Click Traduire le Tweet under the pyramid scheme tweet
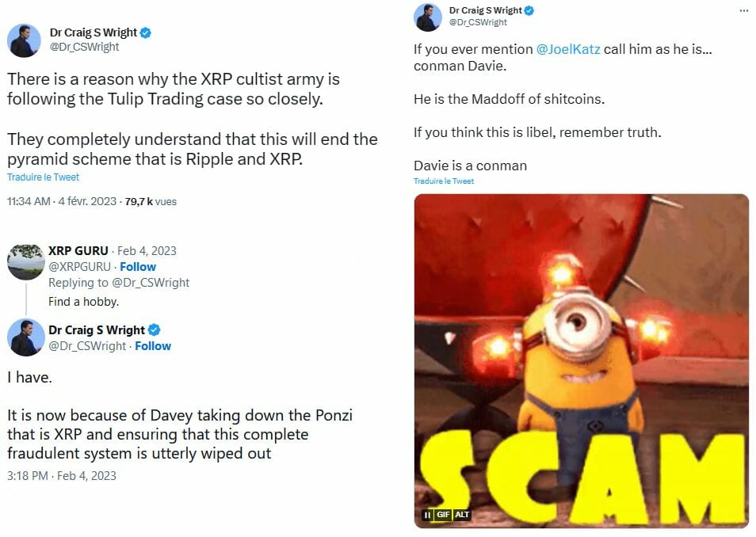This screenshot has height=537, width=756. point(43,177)
